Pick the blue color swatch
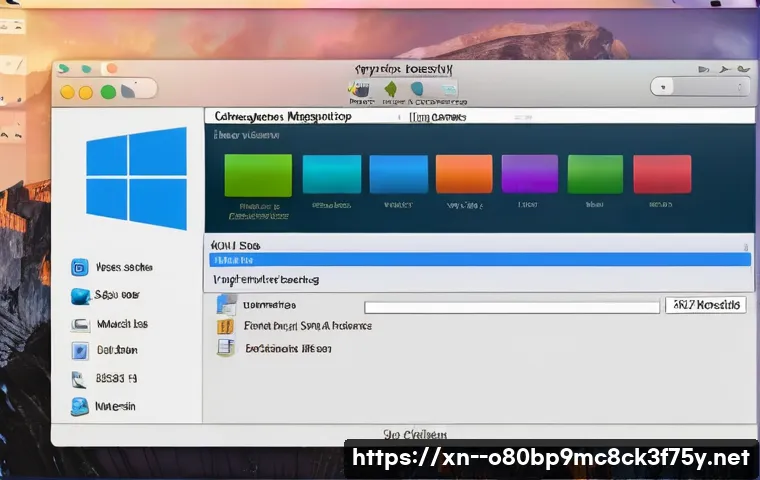This screenshot has width=760, height=480. 398,174
